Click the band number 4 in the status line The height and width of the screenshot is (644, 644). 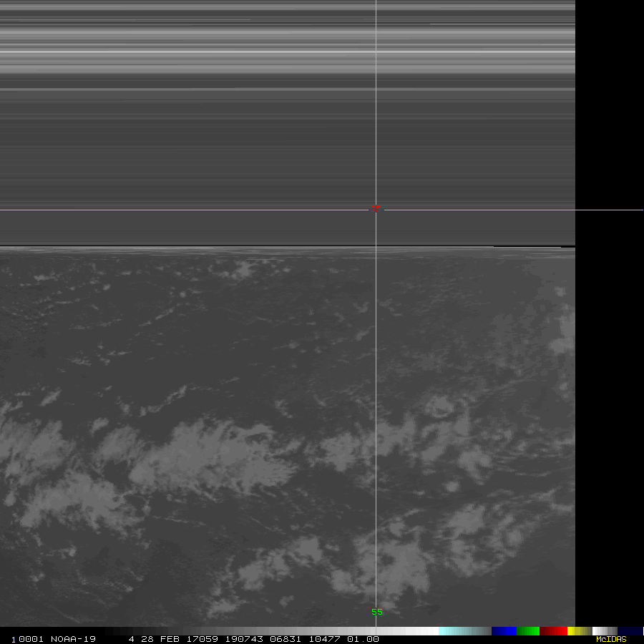pyautogui.click(x=132, y=639)
